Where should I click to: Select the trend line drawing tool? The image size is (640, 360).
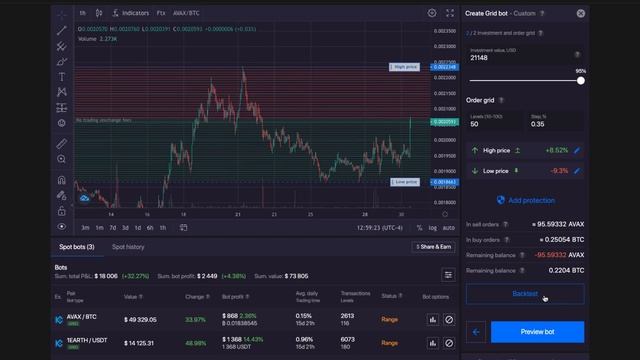(62, 30)
